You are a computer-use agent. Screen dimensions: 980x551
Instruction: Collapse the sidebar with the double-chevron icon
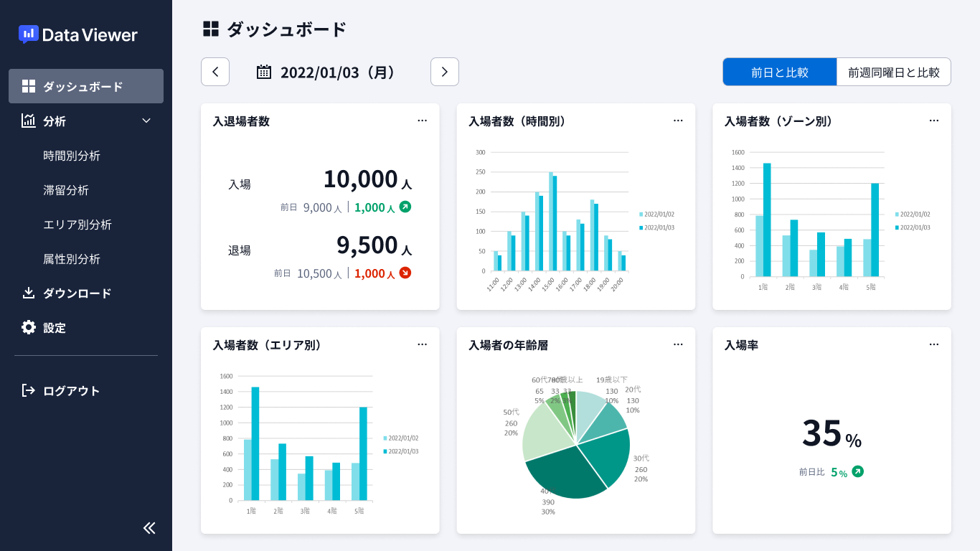[149, 527]
